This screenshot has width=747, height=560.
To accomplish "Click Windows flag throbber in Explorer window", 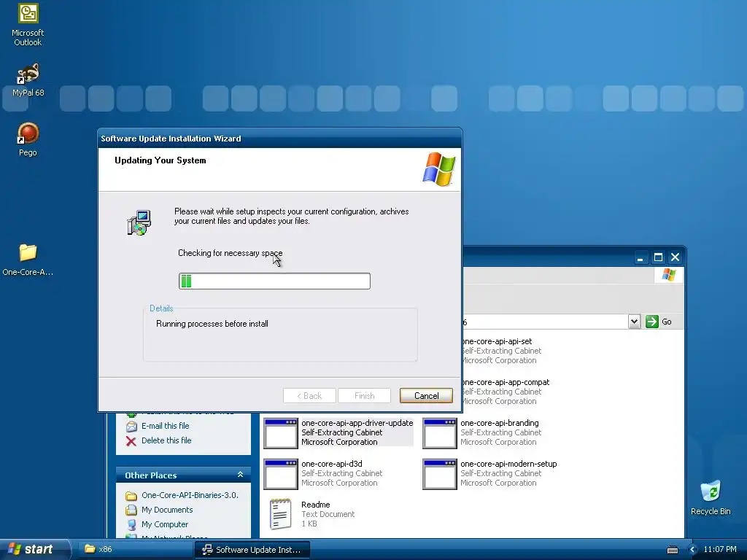I will 668,275.
